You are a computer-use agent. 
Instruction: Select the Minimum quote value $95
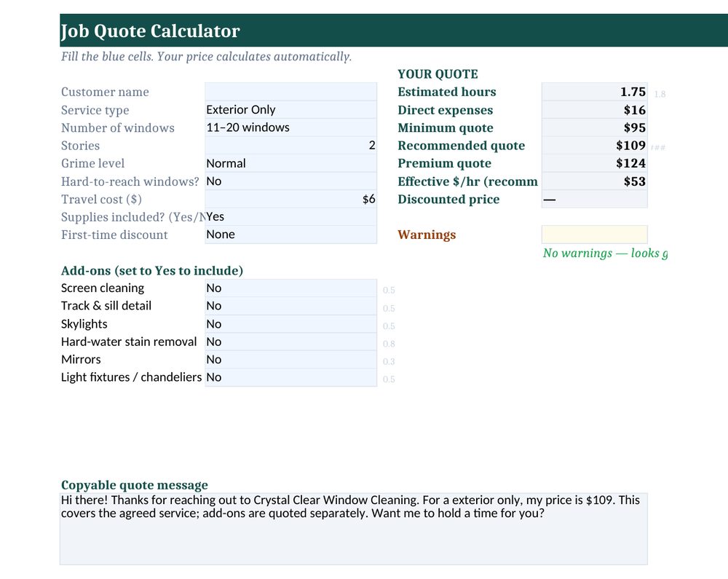point(594,127)
